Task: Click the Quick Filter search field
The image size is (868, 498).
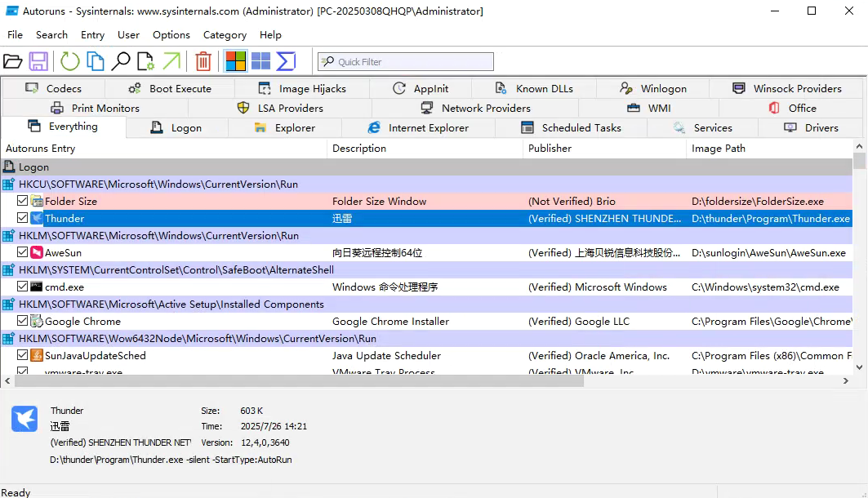Action: (406, 61)
